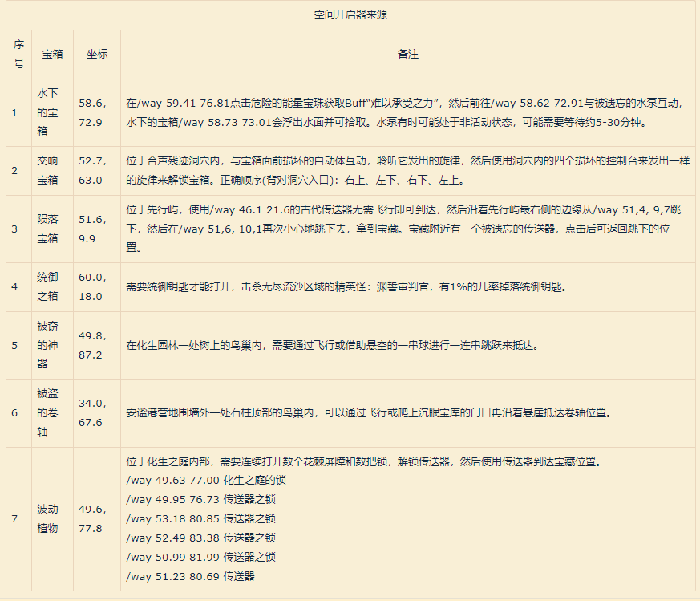Viewport: 700px width, 601px height.
Task: Select the 被窃的神器 chest name cell
Action: 47,345
